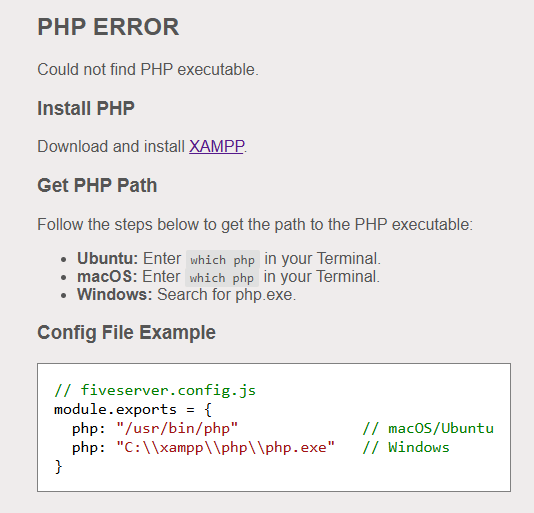Screen dimensions: 534x513
Task: Click the '// Windows' code comment
Action: (406, 447)
